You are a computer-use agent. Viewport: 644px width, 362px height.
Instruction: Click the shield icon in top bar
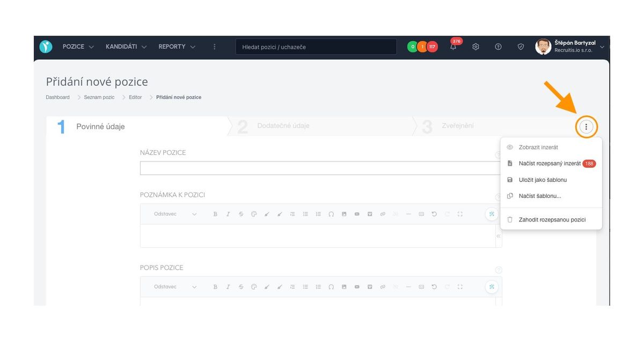coord(521,47)
